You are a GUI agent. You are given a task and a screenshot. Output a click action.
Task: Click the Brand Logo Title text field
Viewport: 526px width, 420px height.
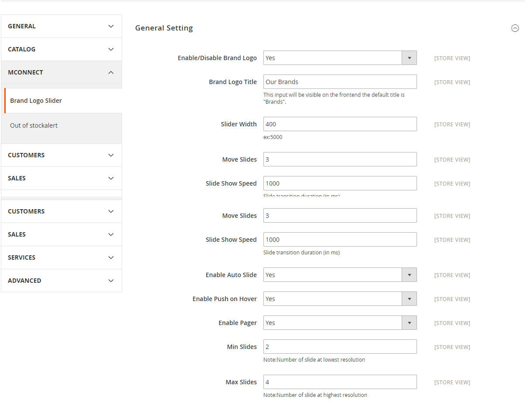pos(340,82)
